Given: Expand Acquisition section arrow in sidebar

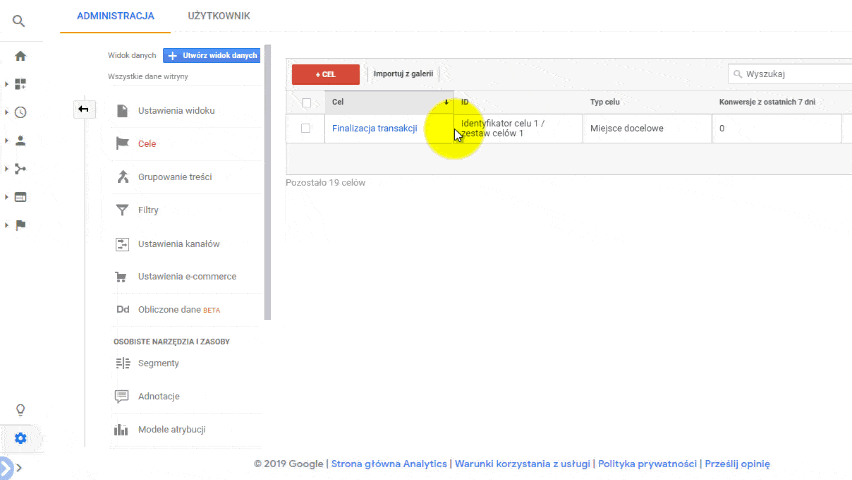Looking at the screenshot, I should 7,169.
